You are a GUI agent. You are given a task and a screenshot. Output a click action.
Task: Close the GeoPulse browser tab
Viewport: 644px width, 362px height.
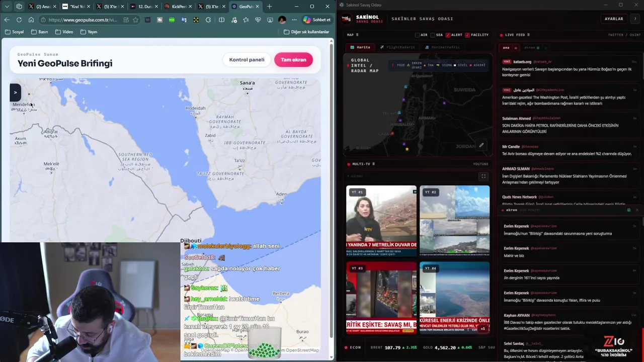coord(258,7)
